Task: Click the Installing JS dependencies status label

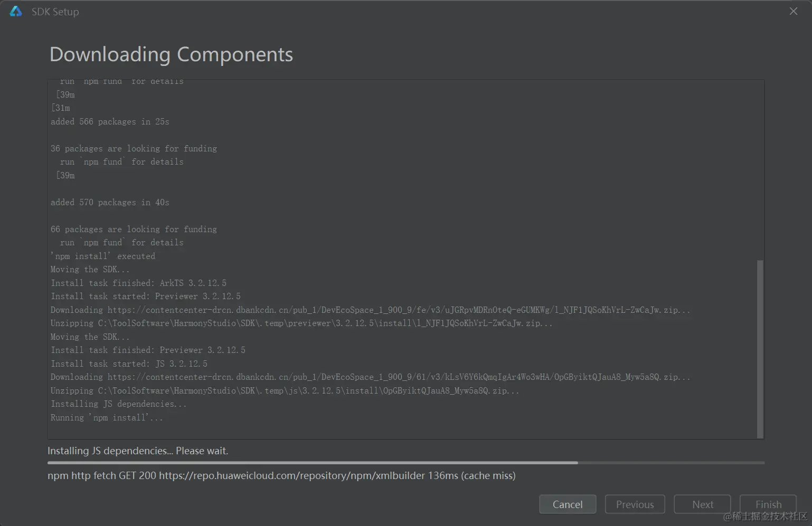Action: (x=138, y=451)
